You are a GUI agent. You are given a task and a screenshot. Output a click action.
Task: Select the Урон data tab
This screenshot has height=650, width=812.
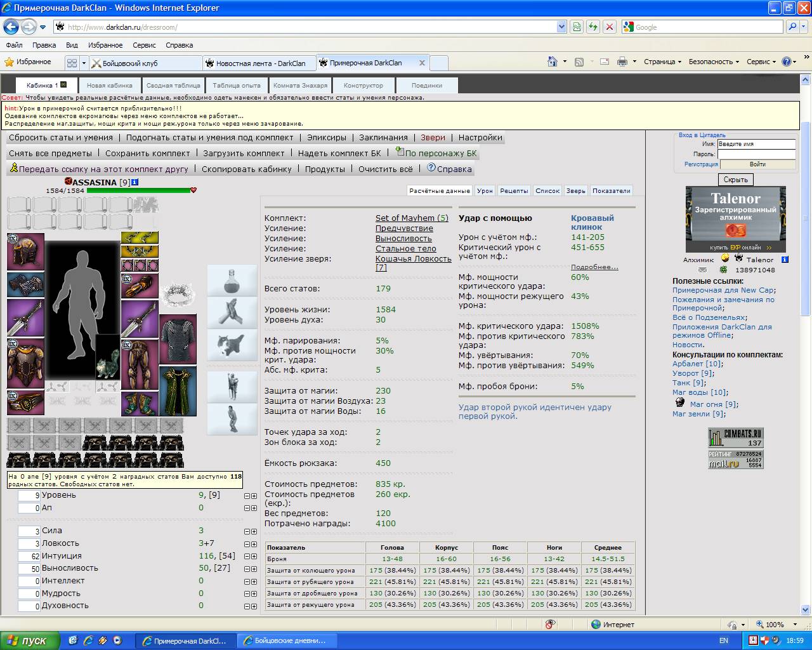tap(485, 190)
